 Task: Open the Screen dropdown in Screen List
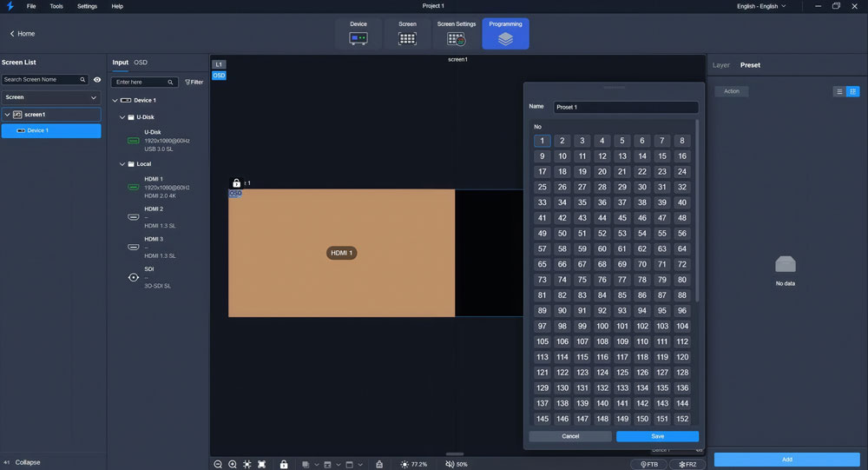pyautogui.click(x=51, y=97)
